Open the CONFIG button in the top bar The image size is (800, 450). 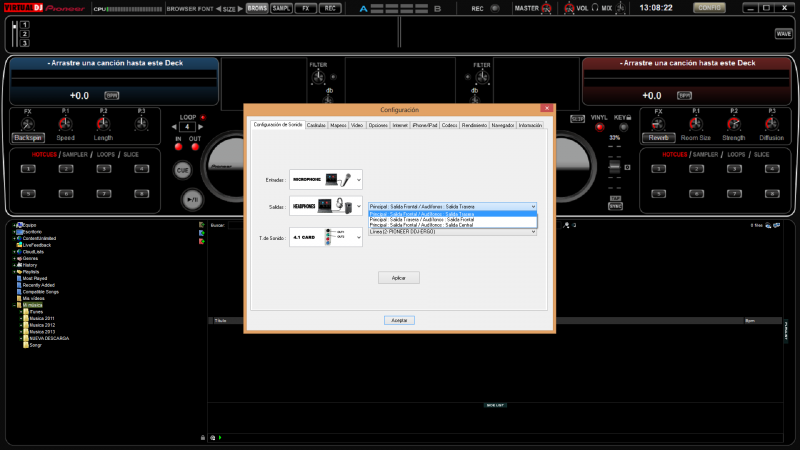[x=709, y=8]
